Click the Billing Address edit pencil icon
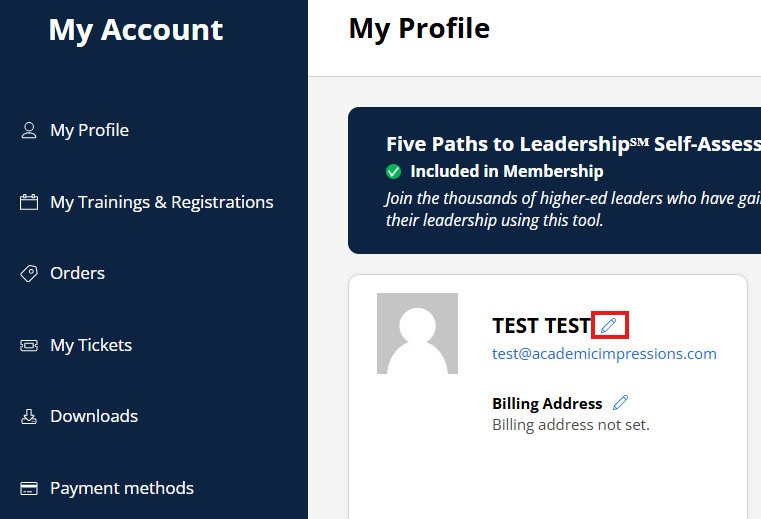 pos(620,403)
